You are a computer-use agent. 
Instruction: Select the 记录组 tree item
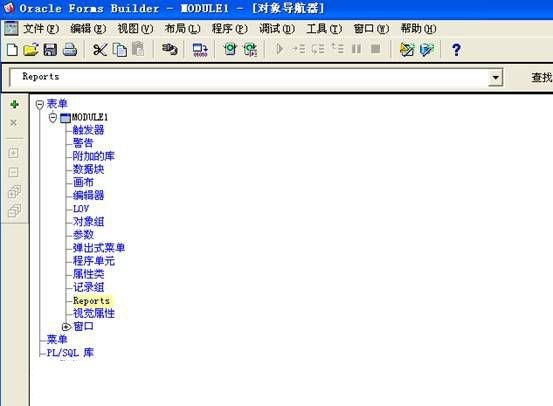click(x=89, y=287)
